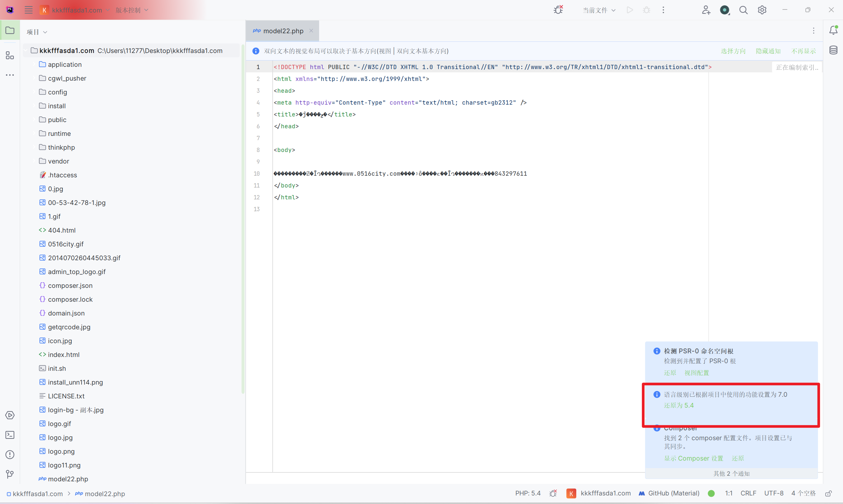Open the 版本控制 dropdown

pos(132,10)
